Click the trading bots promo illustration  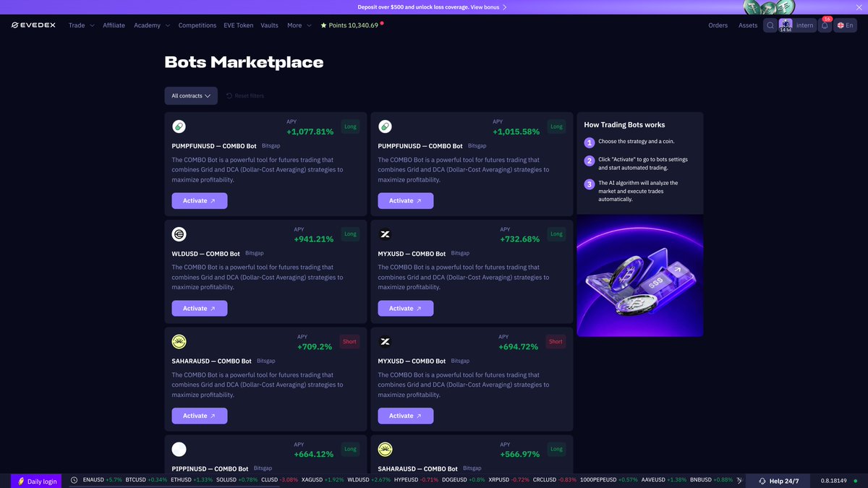coord(640,275)
